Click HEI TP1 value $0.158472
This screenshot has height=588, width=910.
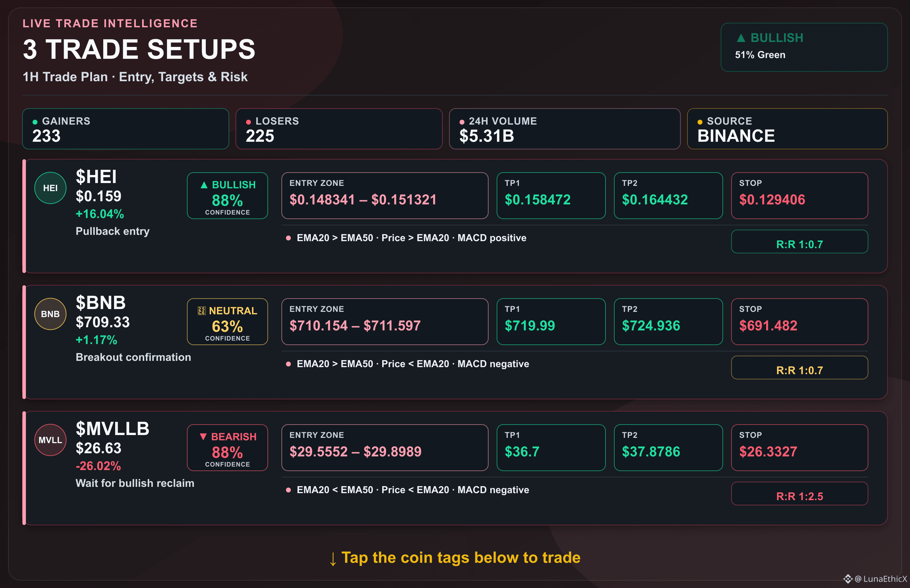coord(538,200)
